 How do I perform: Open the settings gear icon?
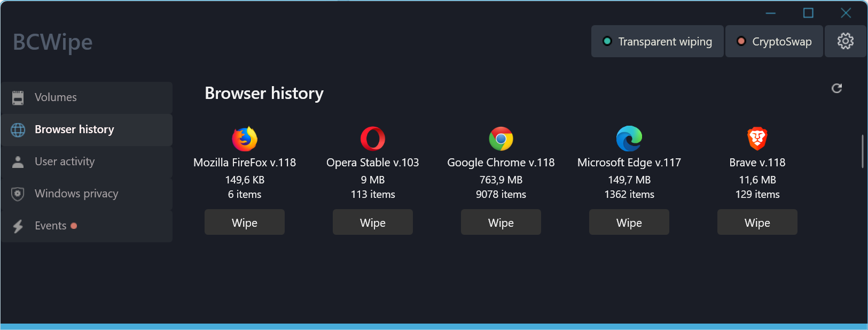(x=845, y=41)
